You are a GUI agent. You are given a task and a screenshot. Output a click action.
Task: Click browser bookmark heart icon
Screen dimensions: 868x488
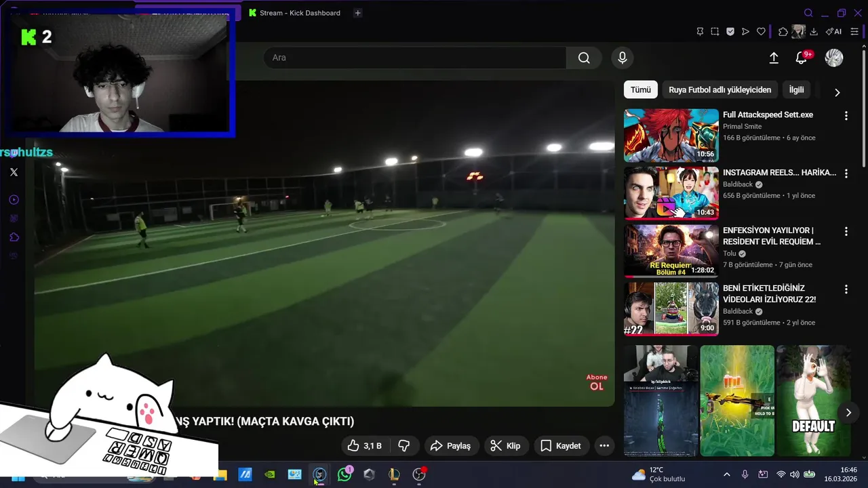761,31
